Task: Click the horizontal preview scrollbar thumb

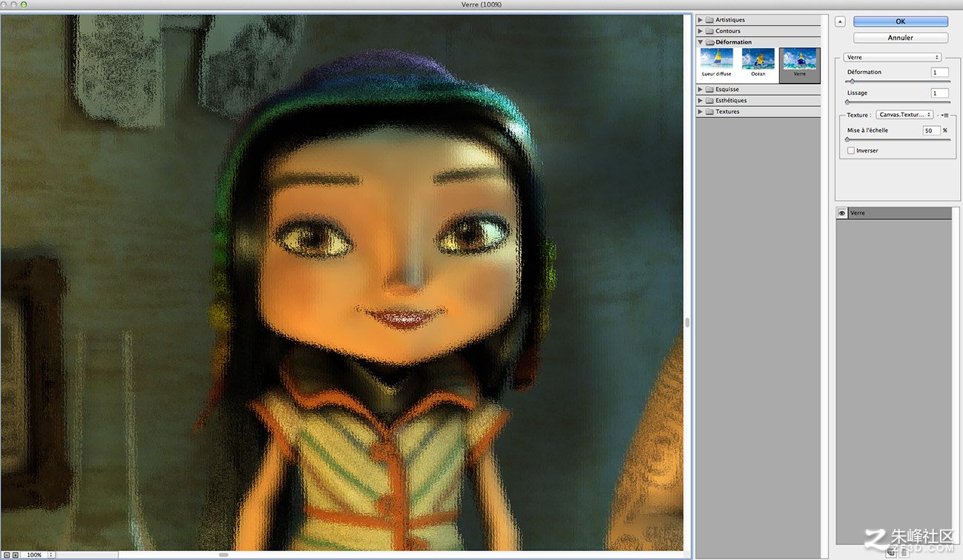Action: (x=224, y=555)
